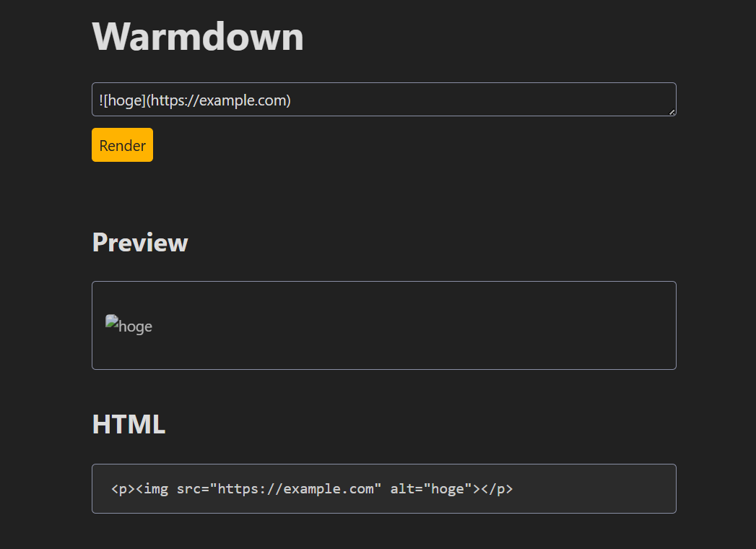Click the "hoge" alt text in the preview
756x549 pixels.
[x=135, y=327]
